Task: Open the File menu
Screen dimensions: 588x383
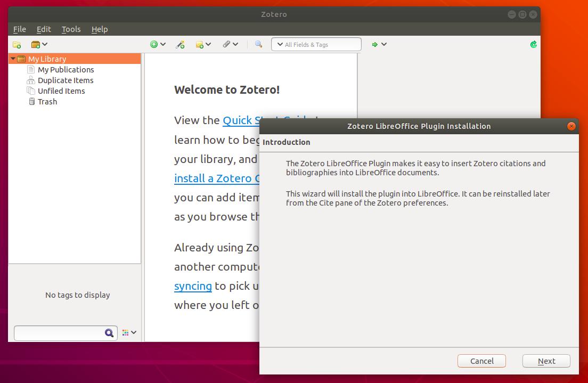Action: coord(20,29)
